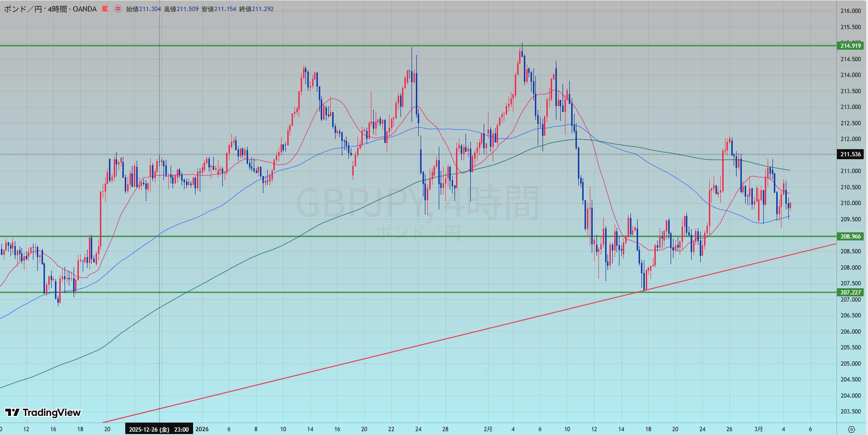Click the 終値 211.292 close value

tap(256, 9)
